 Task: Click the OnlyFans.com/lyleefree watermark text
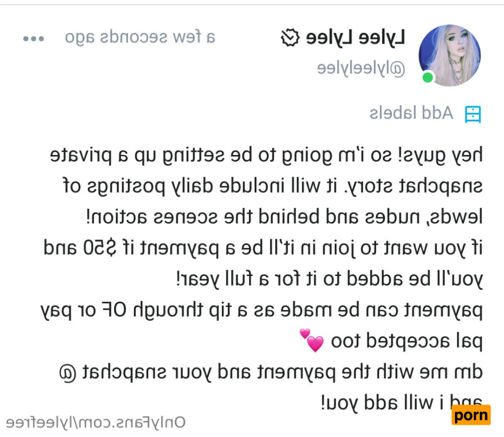96,422
